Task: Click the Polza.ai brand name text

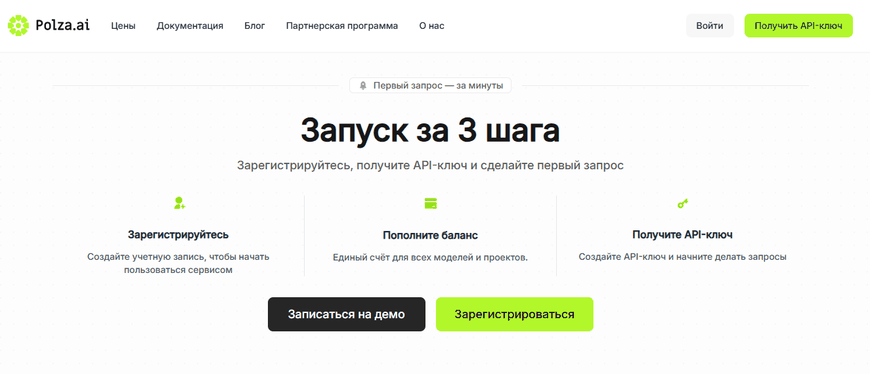Action: click(62, 26)
